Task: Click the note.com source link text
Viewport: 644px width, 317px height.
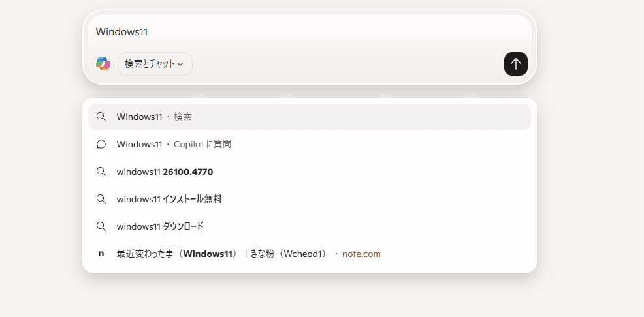Action: pos(361,254)
